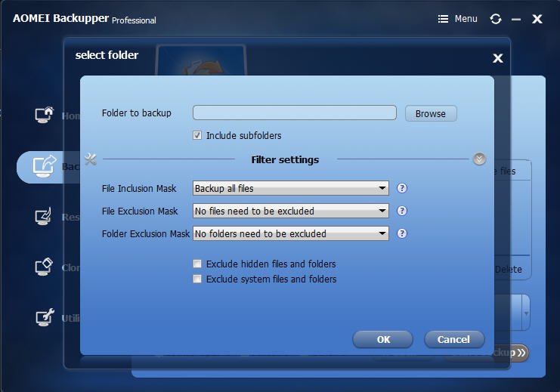Click the Delete button in background window
Image resolution: width=560 pixels, height=392 pixels.
509,269
